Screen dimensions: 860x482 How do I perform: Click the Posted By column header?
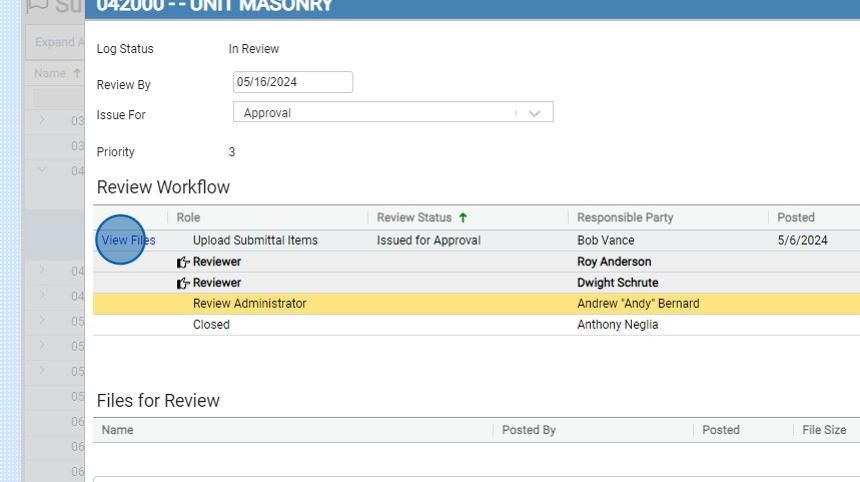[529, 430]
